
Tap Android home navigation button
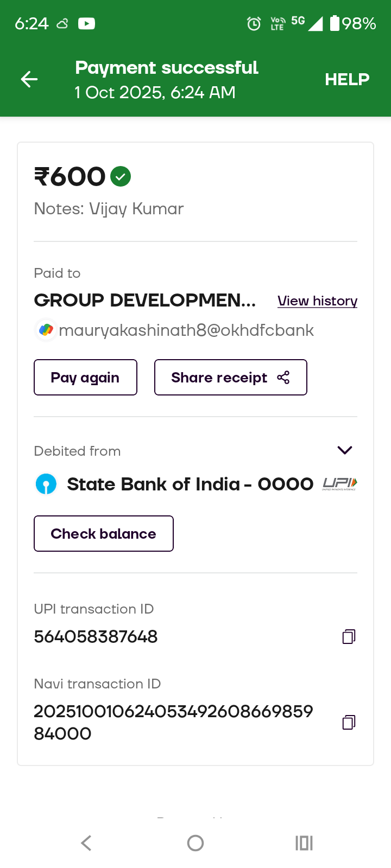(x=195, y=843)
